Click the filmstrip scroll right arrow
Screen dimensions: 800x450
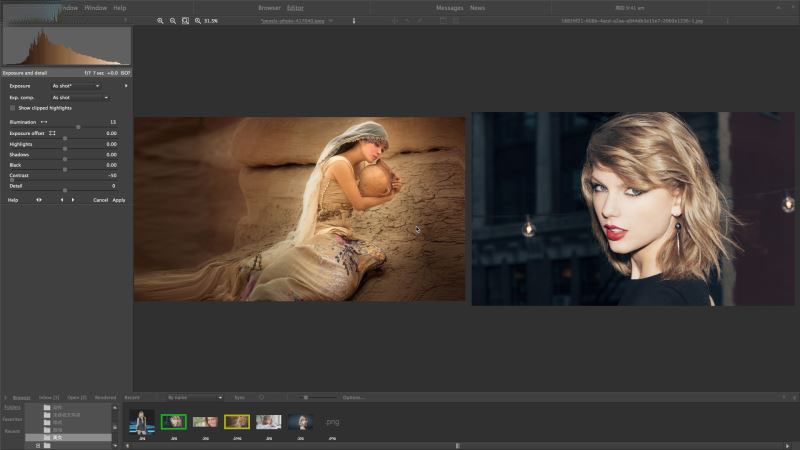[787, 445]
